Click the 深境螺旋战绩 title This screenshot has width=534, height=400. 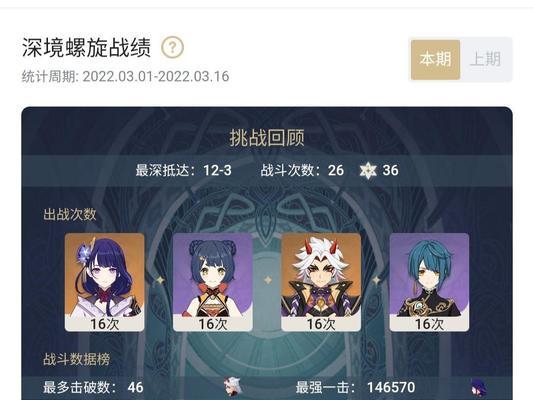pyautogui.click(x=87, y=47)
